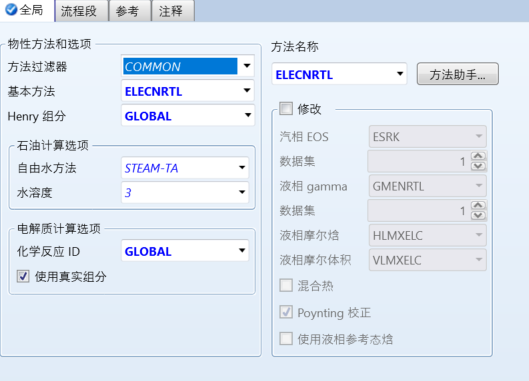This screenshot has height=381, width=529.
Task: Open the 参考 tab
Action: point(130,11)
